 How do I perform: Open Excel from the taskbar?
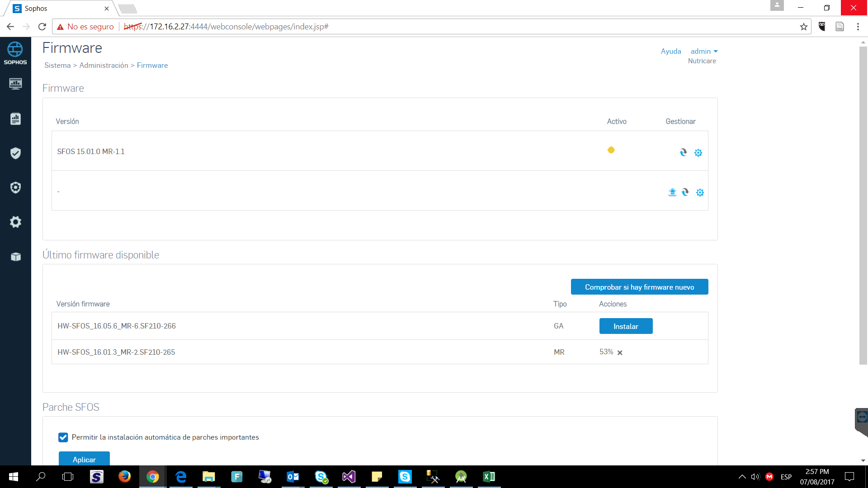click(489, 477)
